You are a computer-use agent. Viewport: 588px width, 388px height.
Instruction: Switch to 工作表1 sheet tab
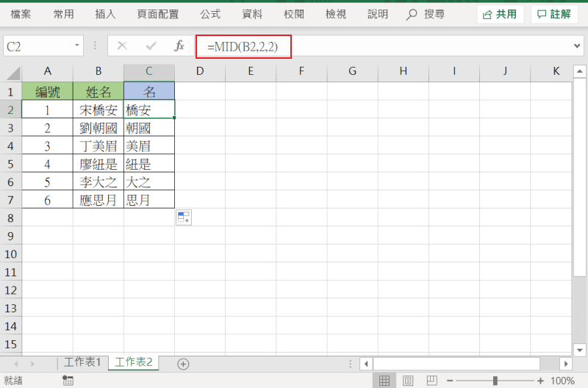[x=82, y=363]
